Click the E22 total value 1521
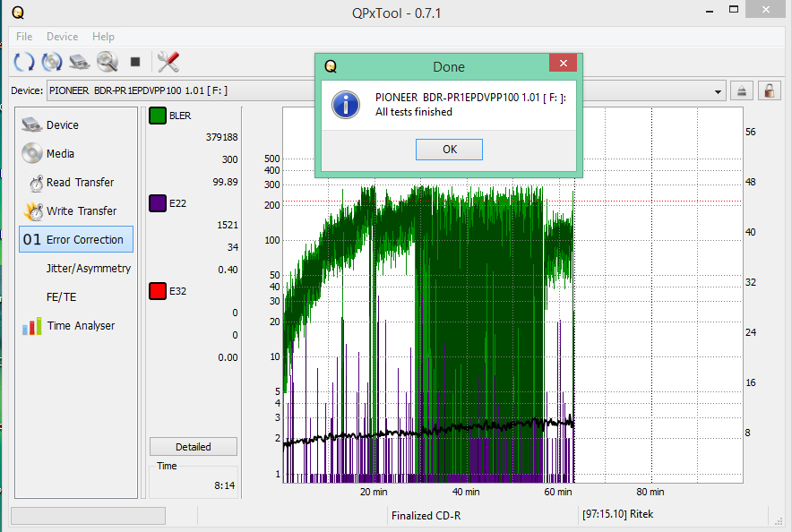The image size is (792, 532). pyautogui.click(x=228, y=225)
